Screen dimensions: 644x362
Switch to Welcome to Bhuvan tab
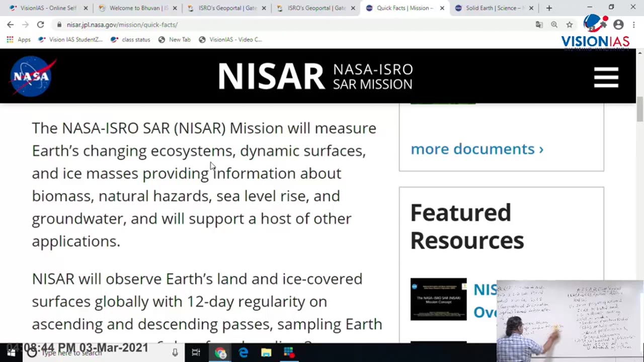pos(134,8)
